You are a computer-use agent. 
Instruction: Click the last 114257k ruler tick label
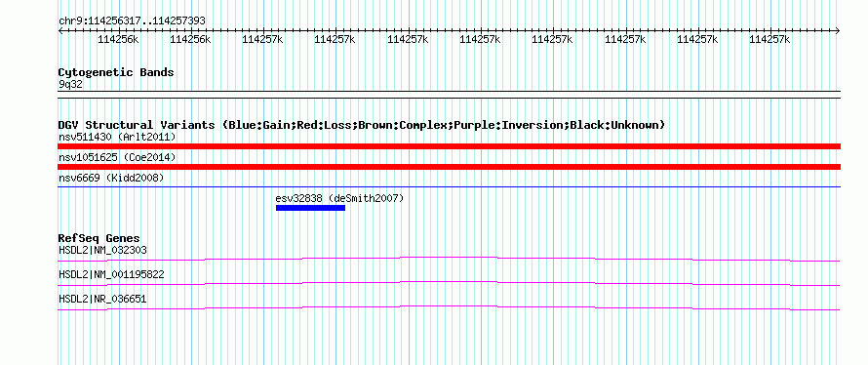click(x=770, y=39)
